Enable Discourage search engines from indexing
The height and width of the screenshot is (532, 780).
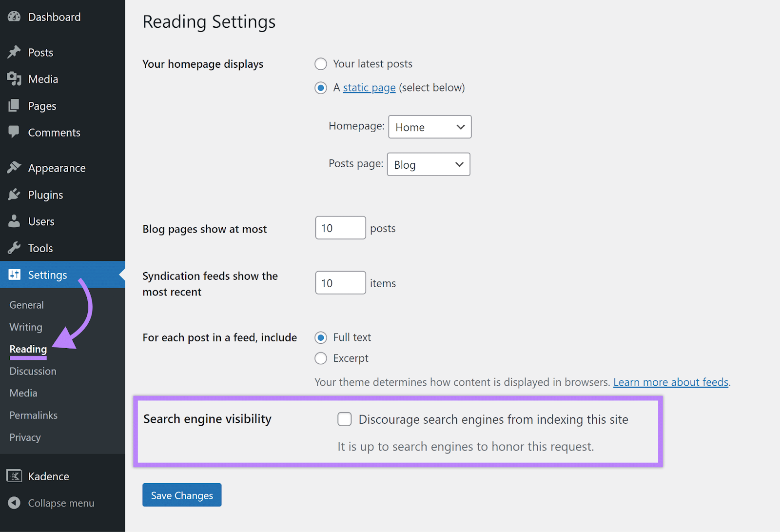point(345,419)
